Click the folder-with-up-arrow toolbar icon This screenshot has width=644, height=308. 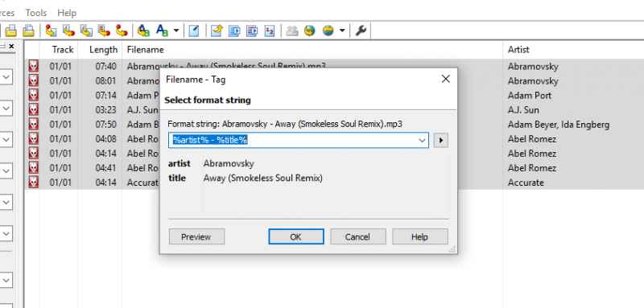pyautogui.click(x=217, y=31)
